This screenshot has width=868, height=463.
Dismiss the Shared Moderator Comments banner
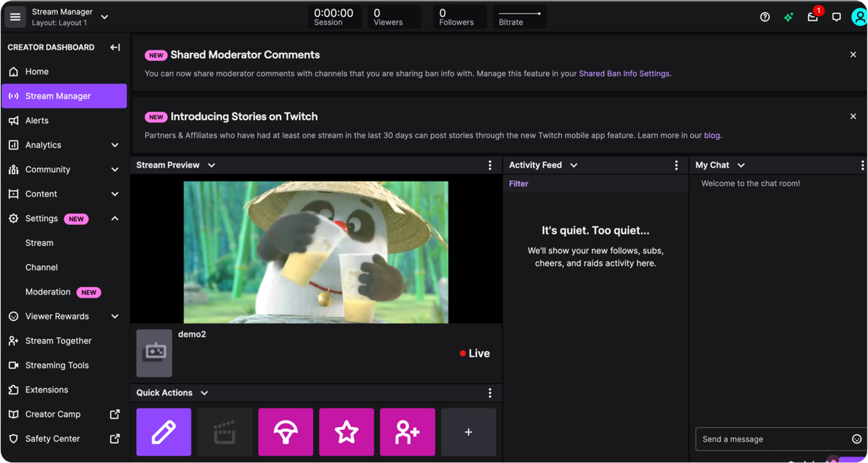(854, 54)
